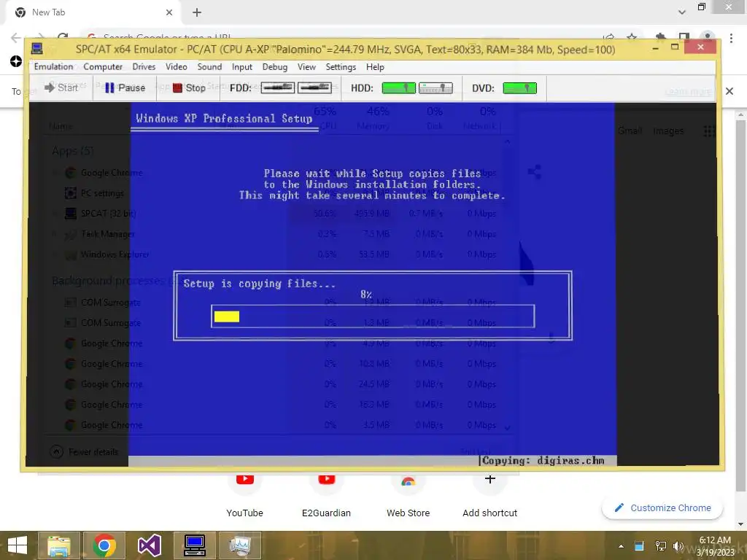Open the Help menu
The width and height of the screenshot is (747, 560).
375,66
